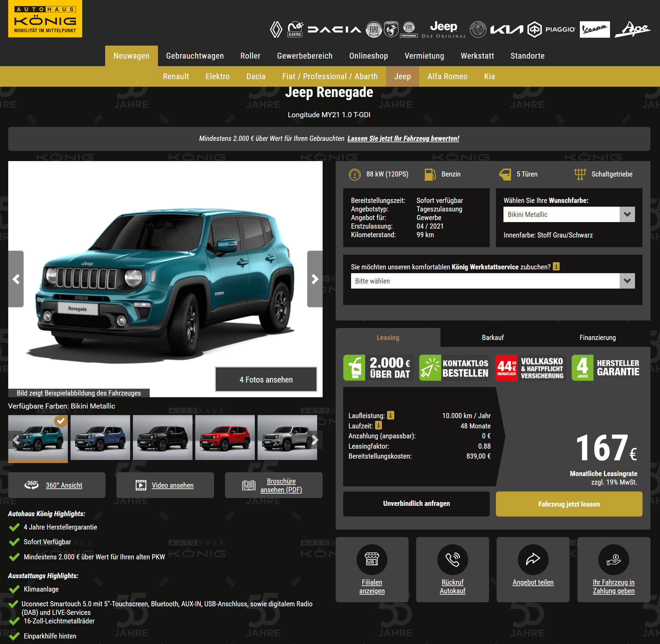Open the Neuwagen menu
660x644 pixels.
click(132, 56)
